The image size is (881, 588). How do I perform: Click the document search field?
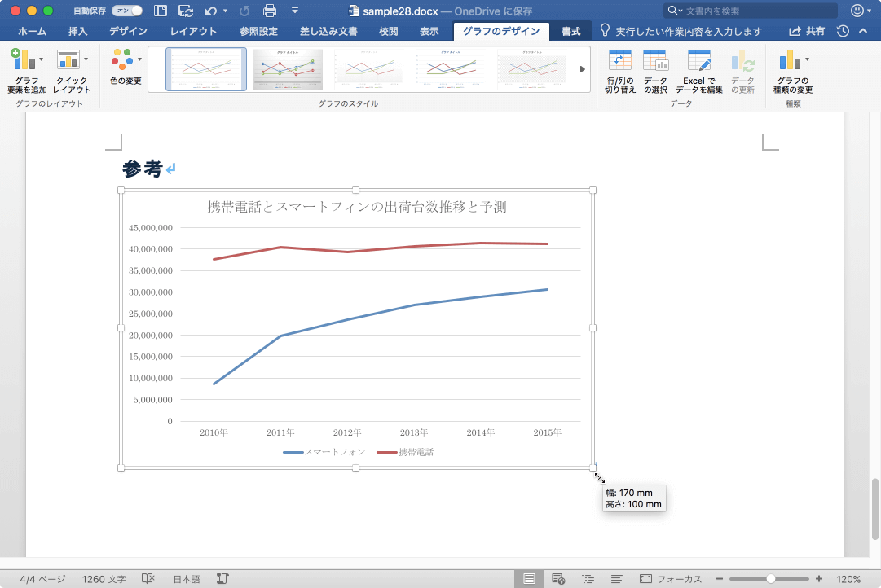[750, 11]
